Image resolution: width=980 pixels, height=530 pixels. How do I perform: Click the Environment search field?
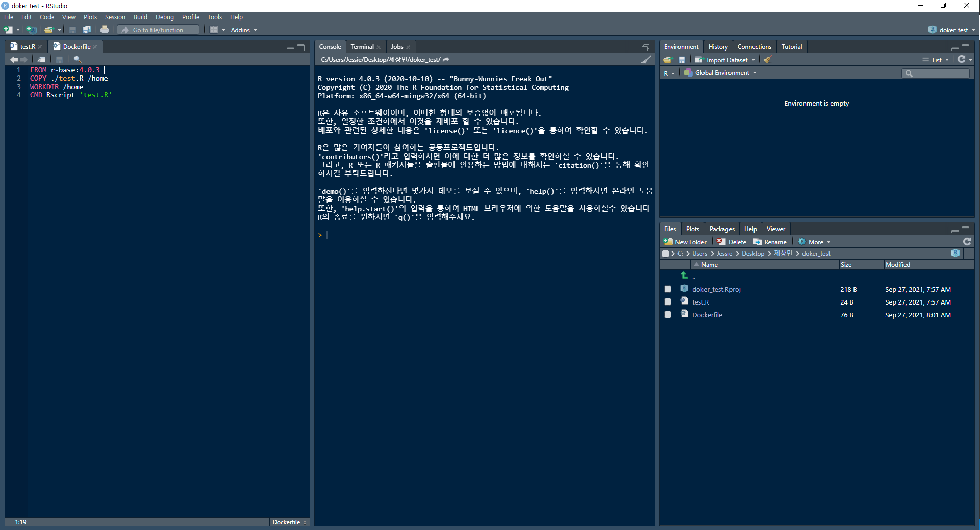pos(936,73)
